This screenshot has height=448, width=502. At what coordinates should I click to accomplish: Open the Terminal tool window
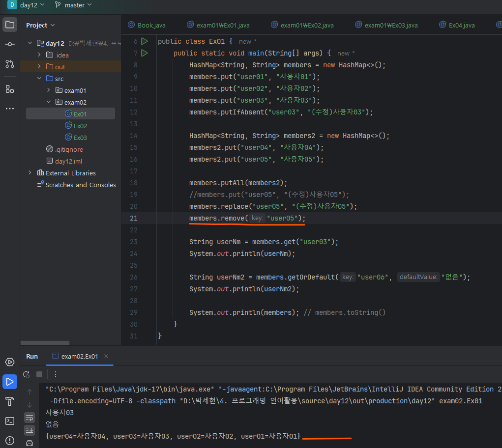point(10,421)
